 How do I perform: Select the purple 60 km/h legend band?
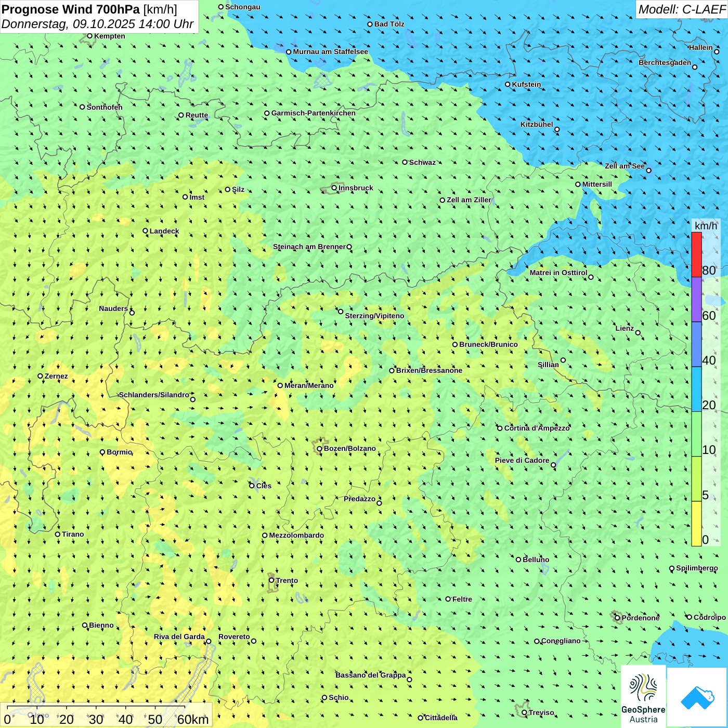(696, 300)
